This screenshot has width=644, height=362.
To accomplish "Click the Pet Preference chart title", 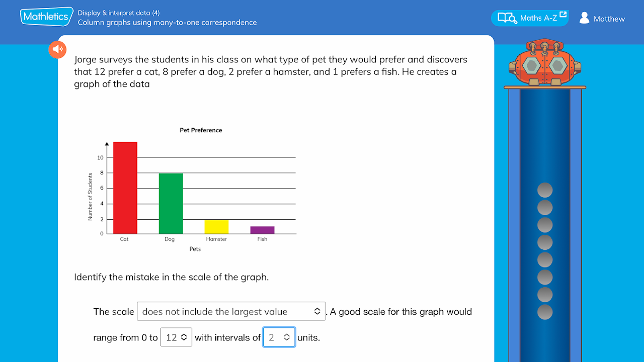I will pos(201,130).
